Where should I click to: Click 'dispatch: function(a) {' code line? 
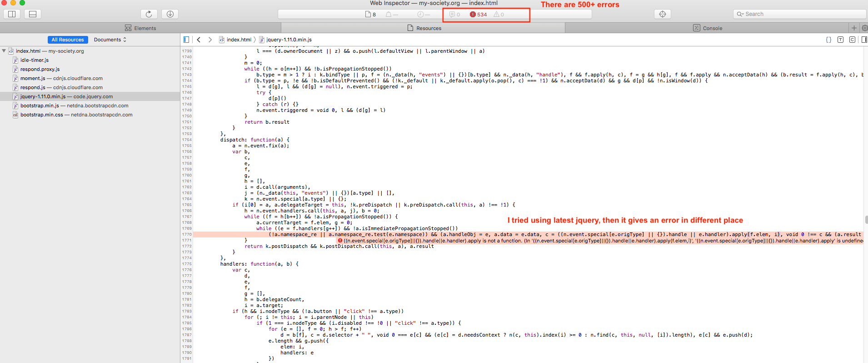pyautogui.click(x=255, y=140)
